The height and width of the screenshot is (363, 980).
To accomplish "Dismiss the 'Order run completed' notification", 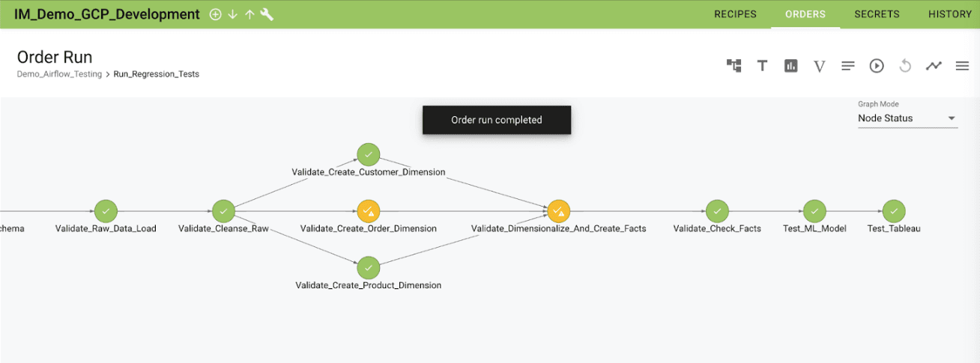I will coord(496,120).
